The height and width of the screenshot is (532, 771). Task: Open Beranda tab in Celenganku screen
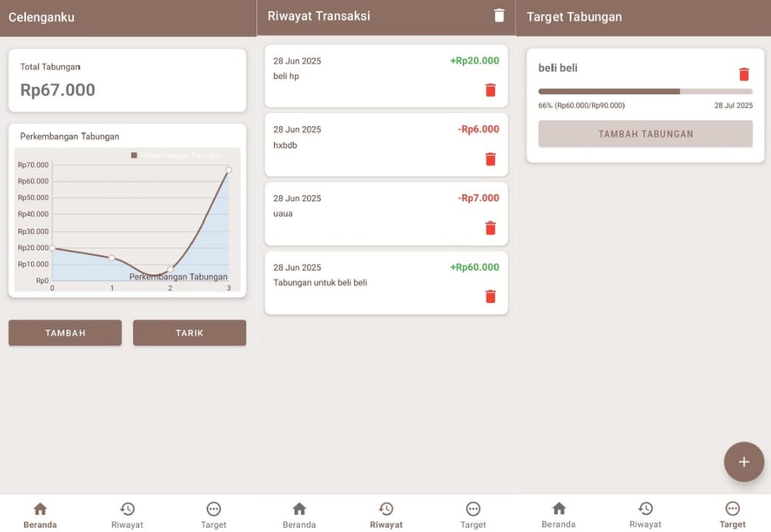coord(40,515)
